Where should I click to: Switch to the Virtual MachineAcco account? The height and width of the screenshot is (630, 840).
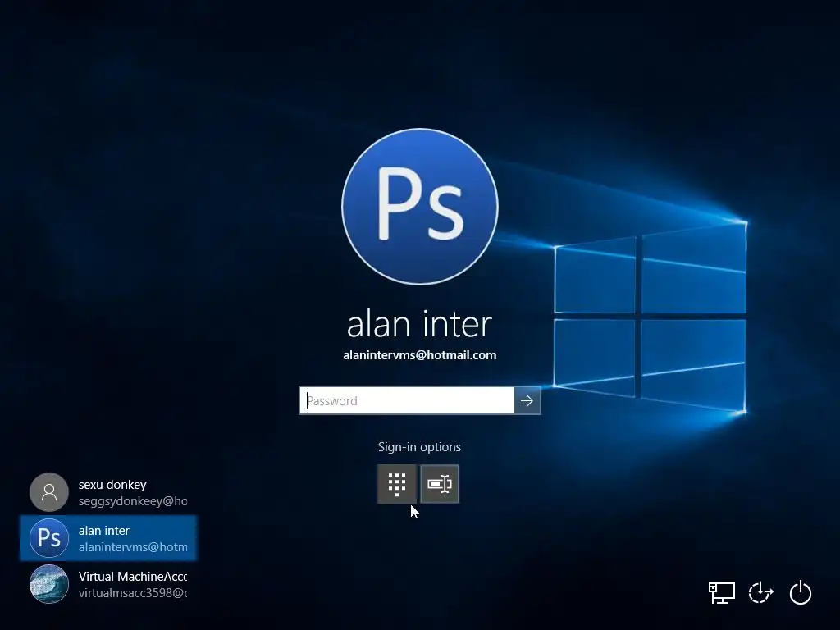pos(108,584)
